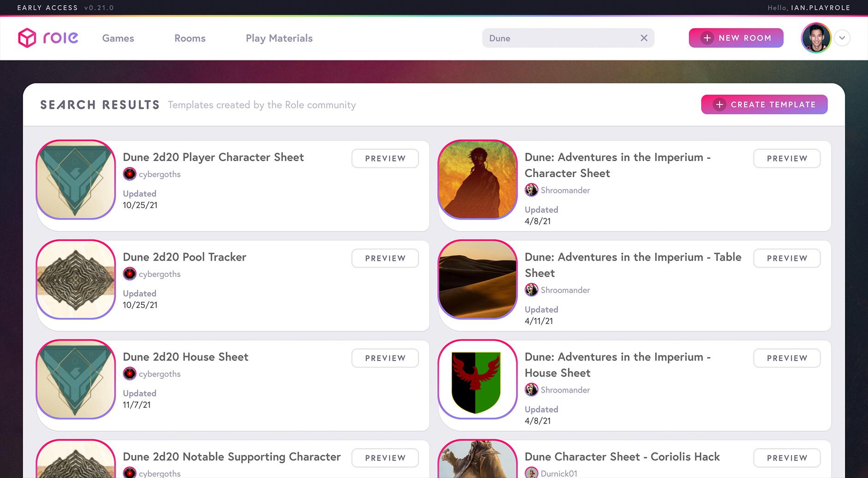868x478 pixels.
Task: Clear the Dune search text
Action: coord(644,38)
